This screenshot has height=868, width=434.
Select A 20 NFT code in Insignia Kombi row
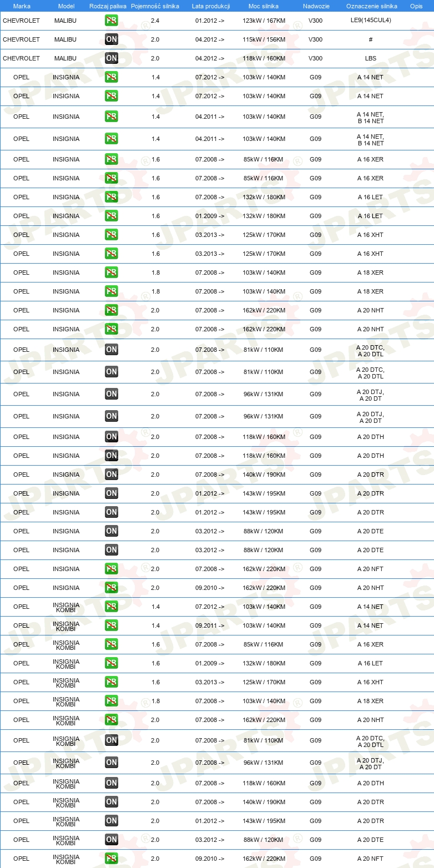coord(370,859)
